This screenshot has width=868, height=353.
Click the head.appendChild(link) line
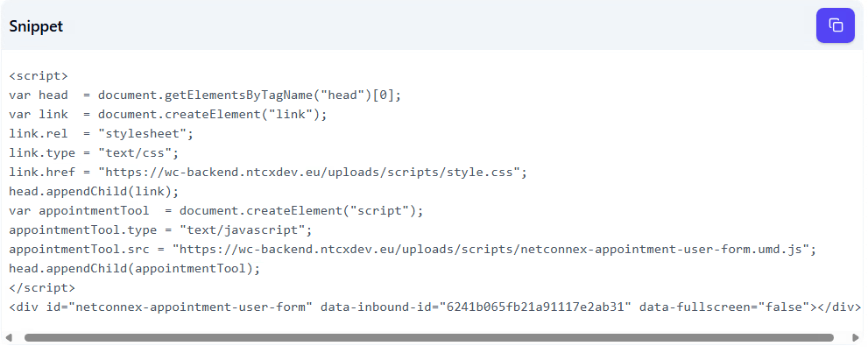tap(94, 192)
